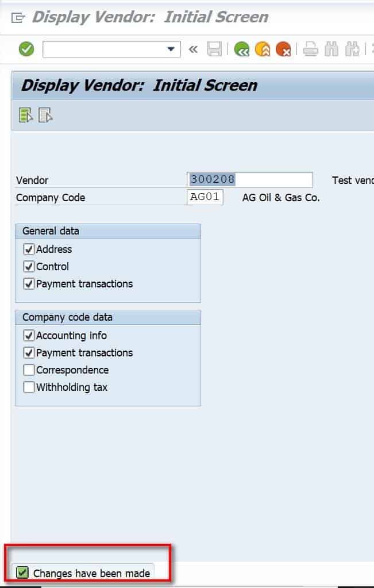Enable the Withholding tax checkbox
The width and height of the screenshot is (374, 588).
click(29, 387)
